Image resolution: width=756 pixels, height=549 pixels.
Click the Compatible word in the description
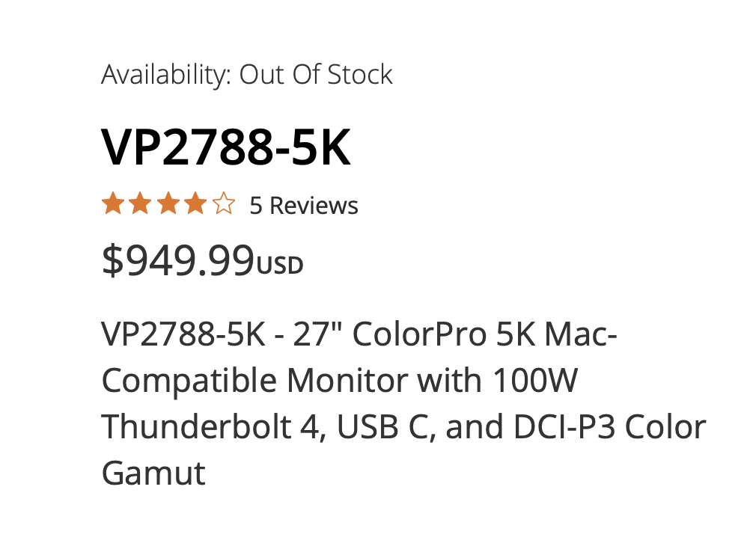pos(189,381)
